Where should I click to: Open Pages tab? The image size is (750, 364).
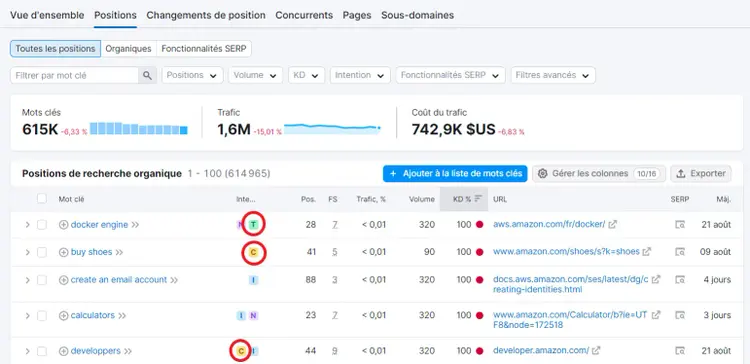357,15
